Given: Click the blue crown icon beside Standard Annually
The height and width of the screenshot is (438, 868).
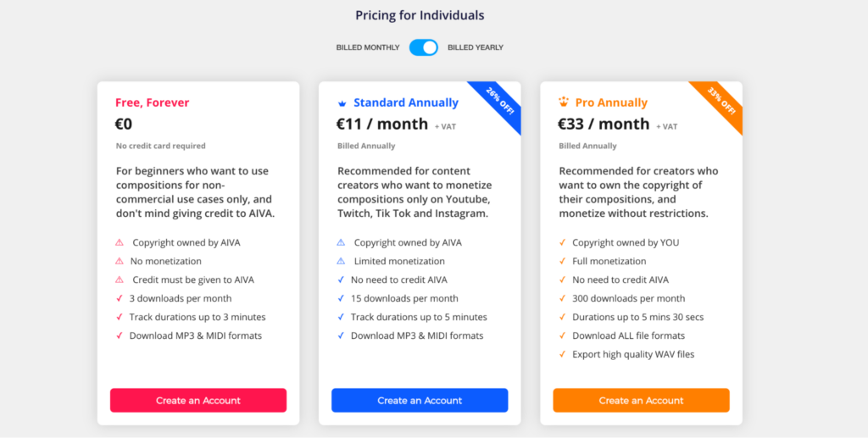Looking at the screenshot, I should point(342,103).
